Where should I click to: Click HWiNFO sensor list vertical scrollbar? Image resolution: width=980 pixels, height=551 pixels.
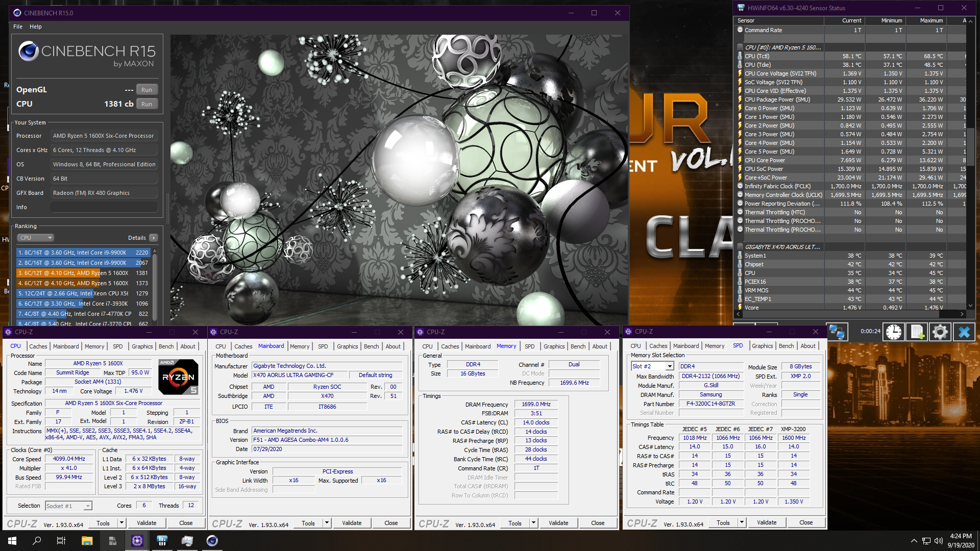(970, 163)
